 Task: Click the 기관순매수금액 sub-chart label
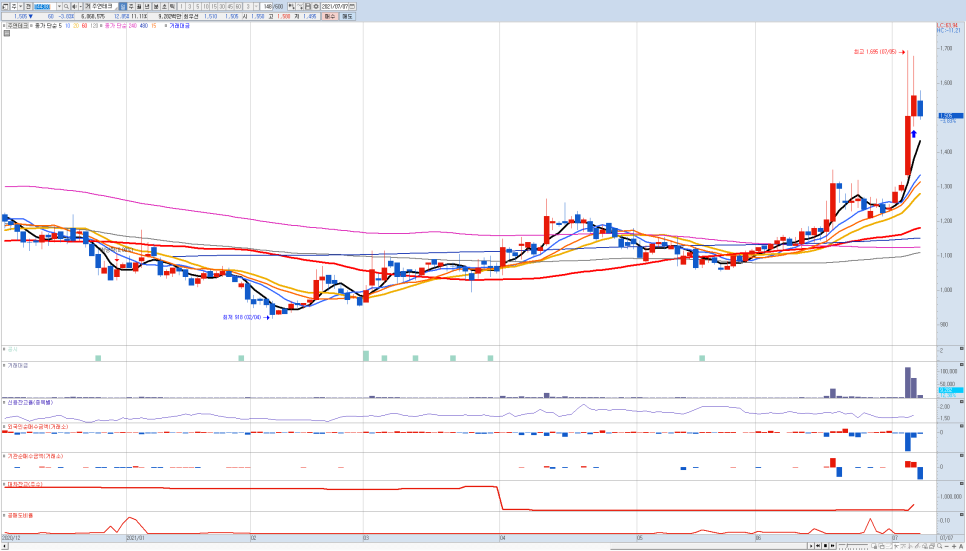[x=34, y=456]
